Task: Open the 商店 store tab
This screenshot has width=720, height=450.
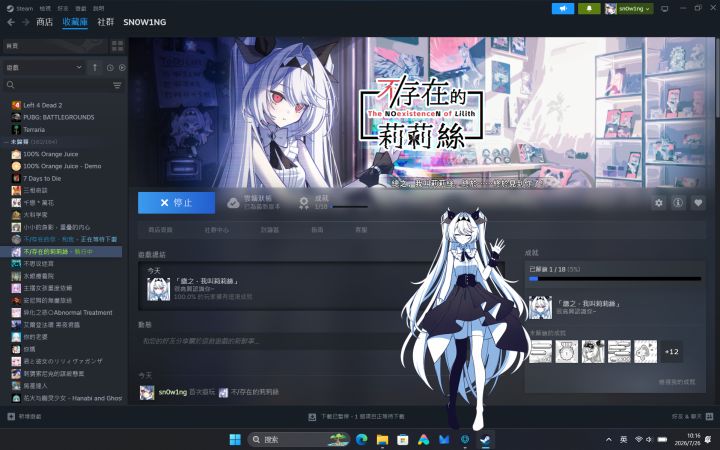Action: point(45,22)
